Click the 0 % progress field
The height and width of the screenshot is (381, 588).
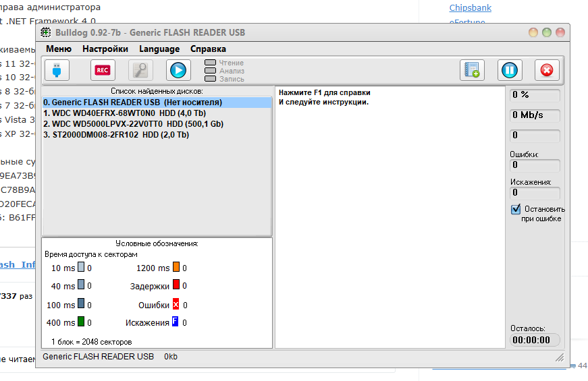coord(535,95)
